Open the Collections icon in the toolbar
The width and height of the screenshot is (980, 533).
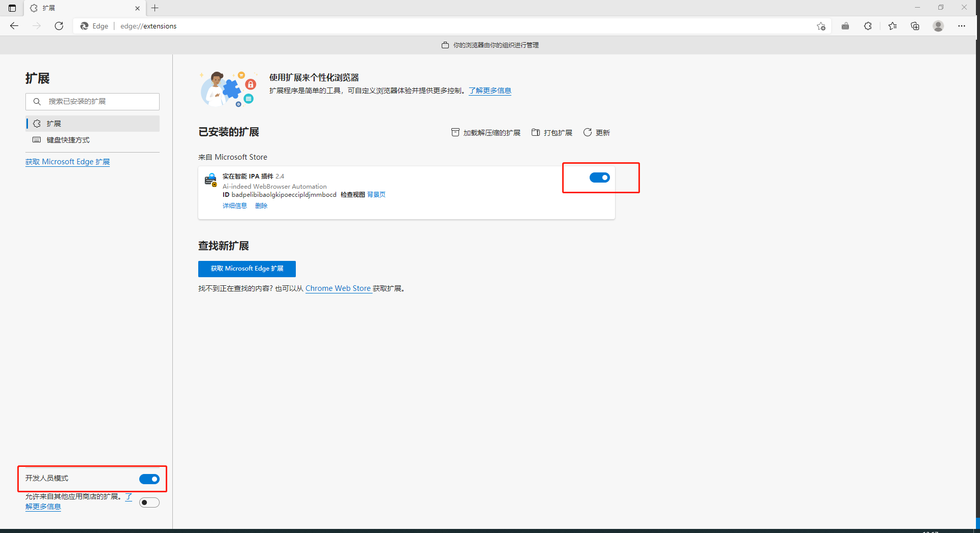(915, 26)
